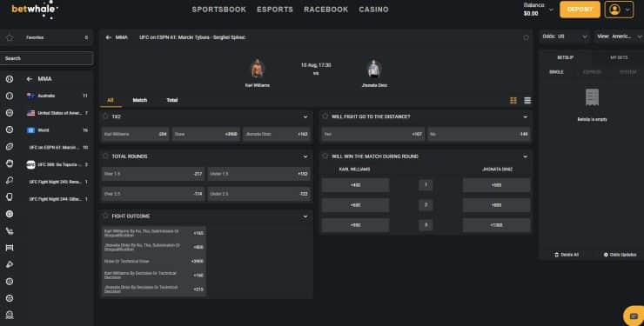Click the sidebar back arrow beside MMA
The image size is (644, 326).
pyautogui.click(x=30, y=79)
